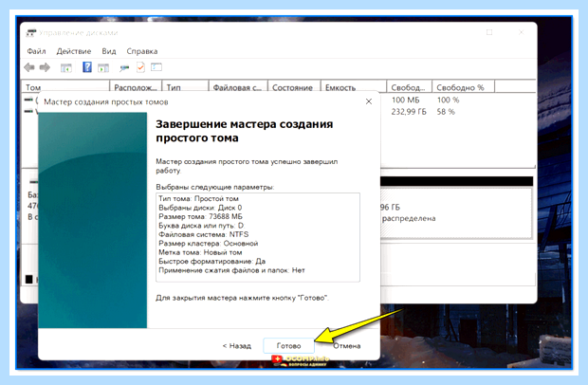Click the line 'Тип тома: Простой том'
This screenshot has height=385, width=588.
[x=198, y=199]
